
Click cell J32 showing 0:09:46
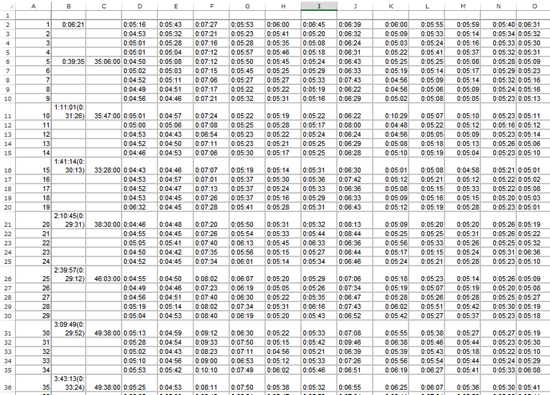[355, 342]
